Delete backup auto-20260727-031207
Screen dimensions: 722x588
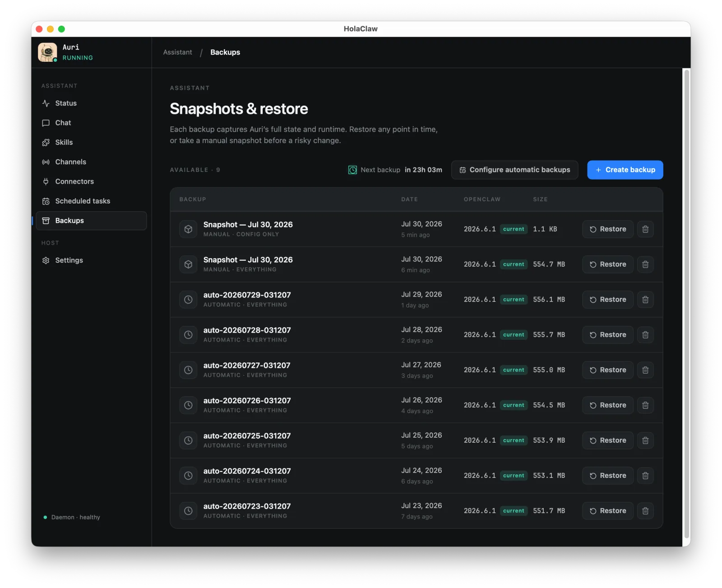[645, 370]
